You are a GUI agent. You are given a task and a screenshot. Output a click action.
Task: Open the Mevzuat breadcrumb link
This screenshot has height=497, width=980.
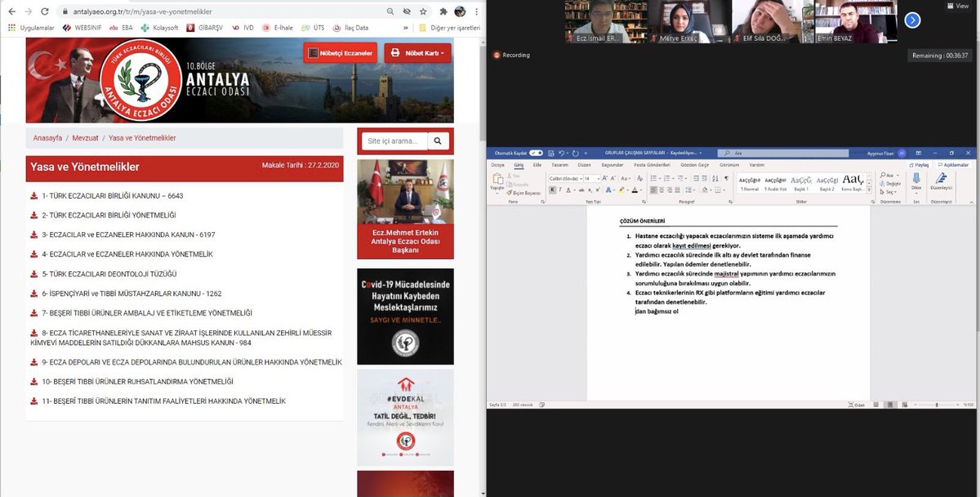86,138
